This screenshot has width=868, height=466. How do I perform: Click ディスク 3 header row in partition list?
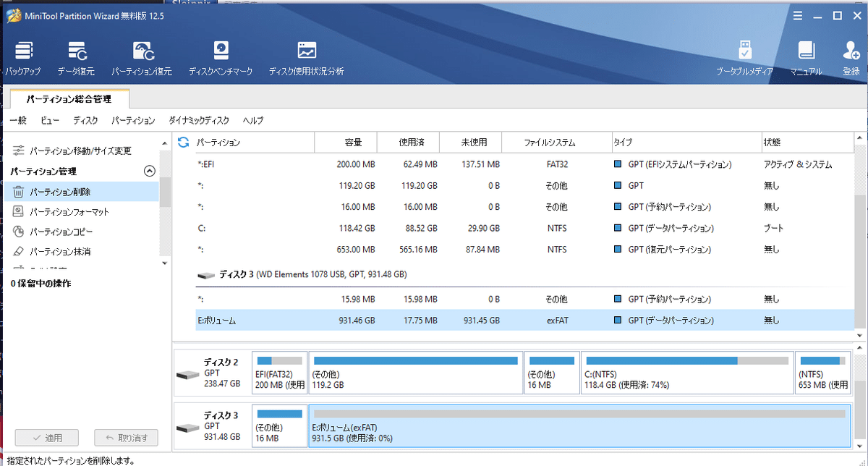(521, 275)
